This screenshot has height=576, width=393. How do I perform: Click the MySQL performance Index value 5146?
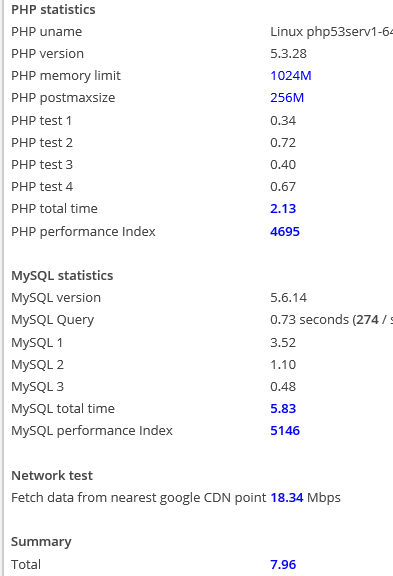pyautogui.click(x=285, y=431)
